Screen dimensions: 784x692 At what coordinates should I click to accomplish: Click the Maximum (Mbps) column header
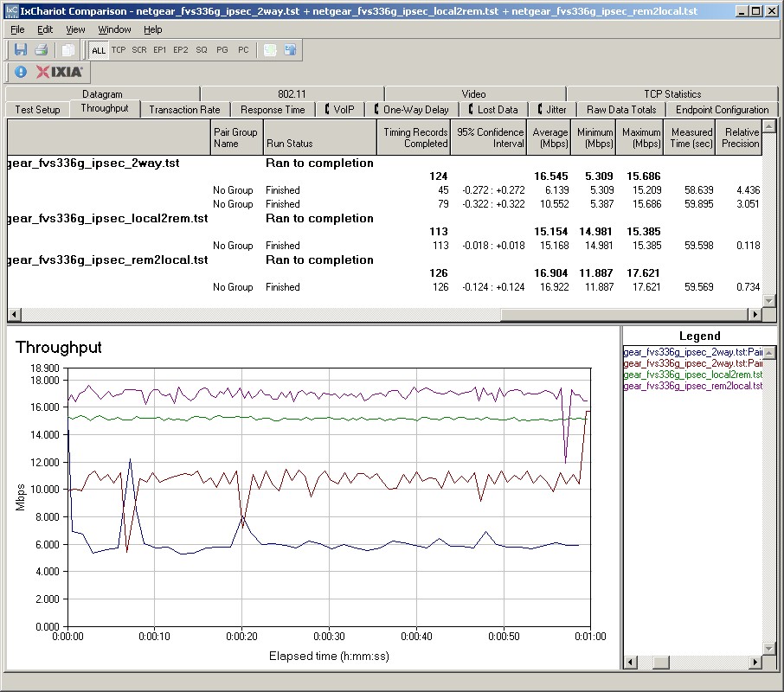639,138
